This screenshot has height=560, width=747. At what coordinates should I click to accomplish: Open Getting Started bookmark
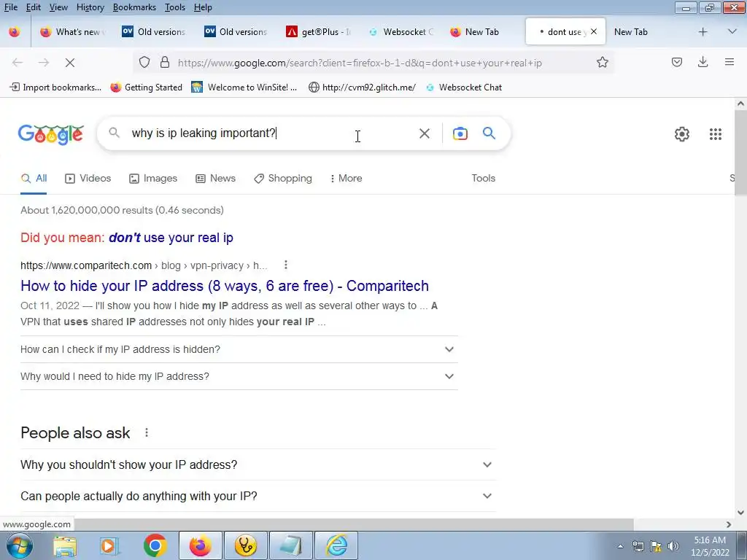(x=146, y=87)
